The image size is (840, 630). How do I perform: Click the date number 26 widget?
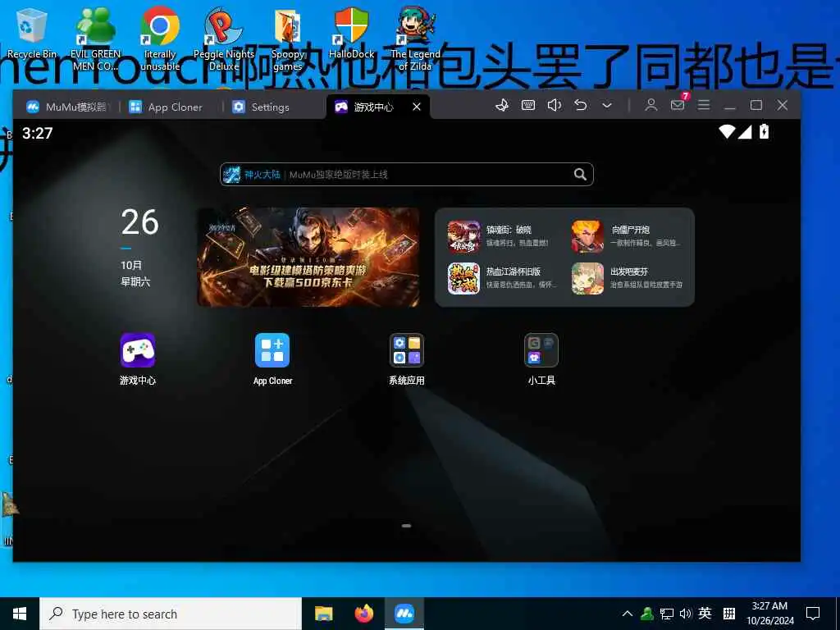click(x=139, y=221)
